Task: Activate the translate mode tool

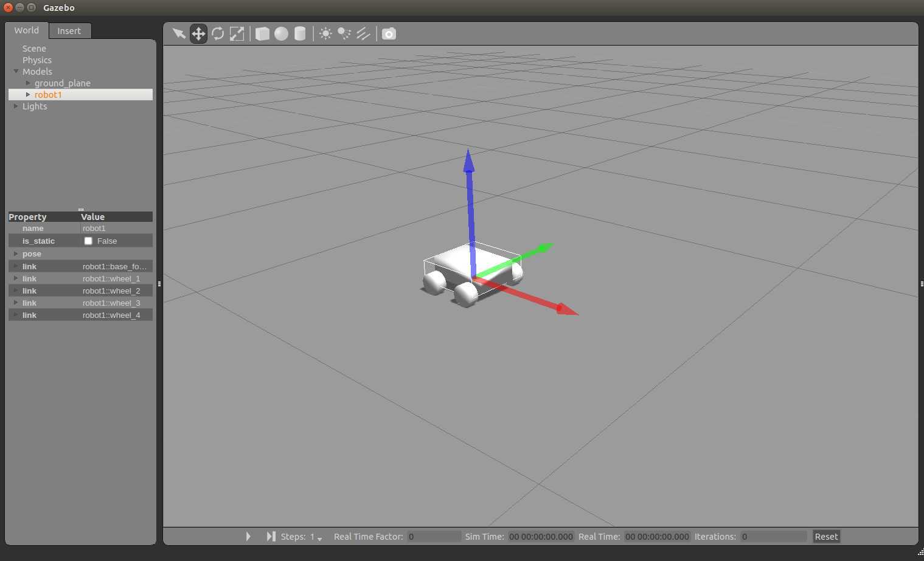Action: coord(198,33)
